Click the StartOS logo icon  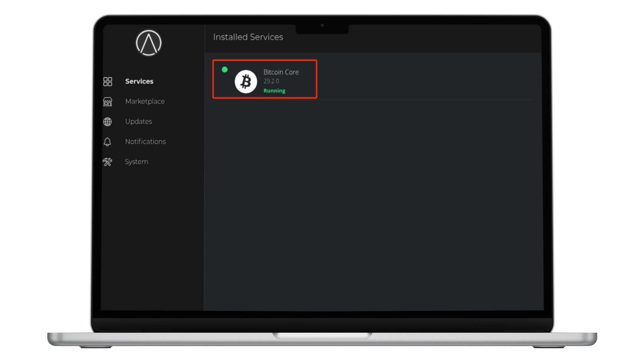pos(149,43)
